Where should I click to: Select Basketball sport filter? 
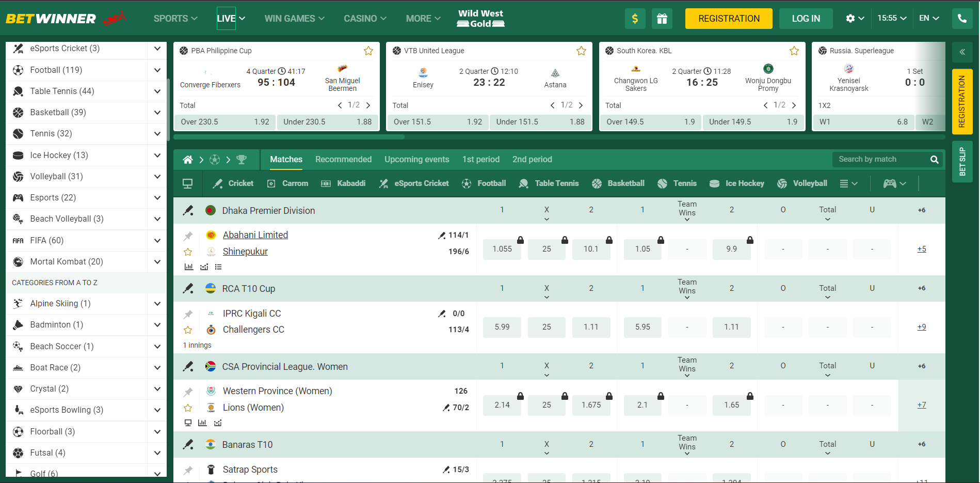pyautogui.click(x=618, y=183)
